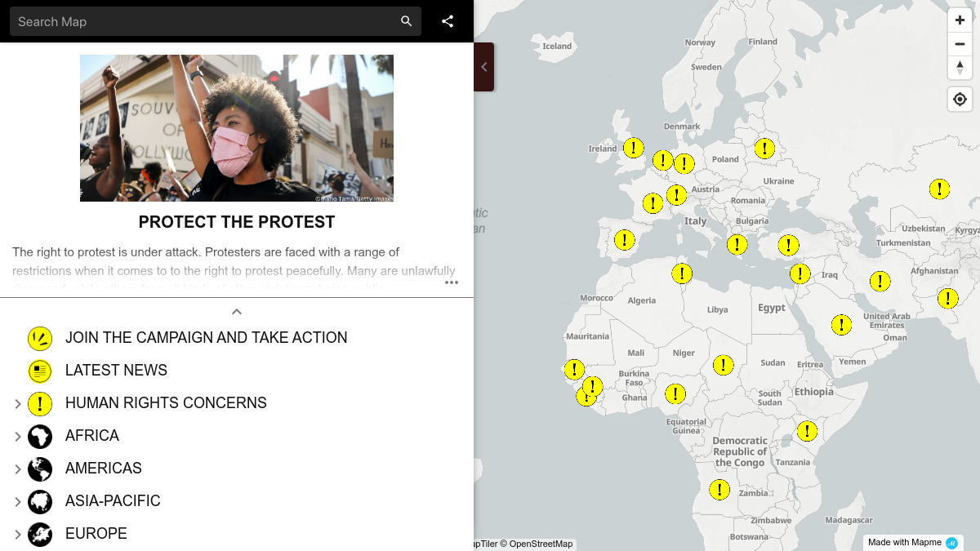The image size is (980, 551).
Task: Collapse the category list with up arrow
Action: (236, 311)
